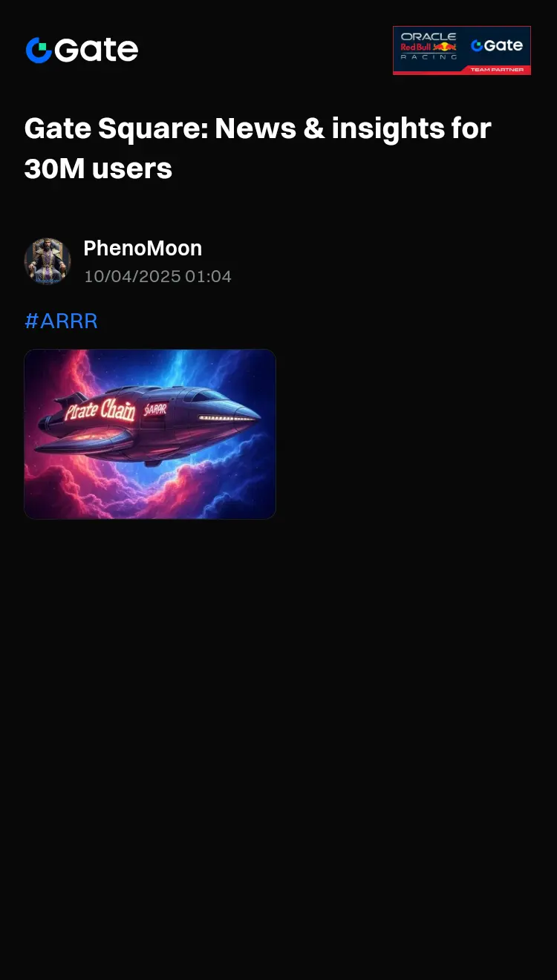Image resolution: width=557 pixels, height=980 pixels.
Task: Click the Gate Square heading title
Action: click(x=258, y=128)
